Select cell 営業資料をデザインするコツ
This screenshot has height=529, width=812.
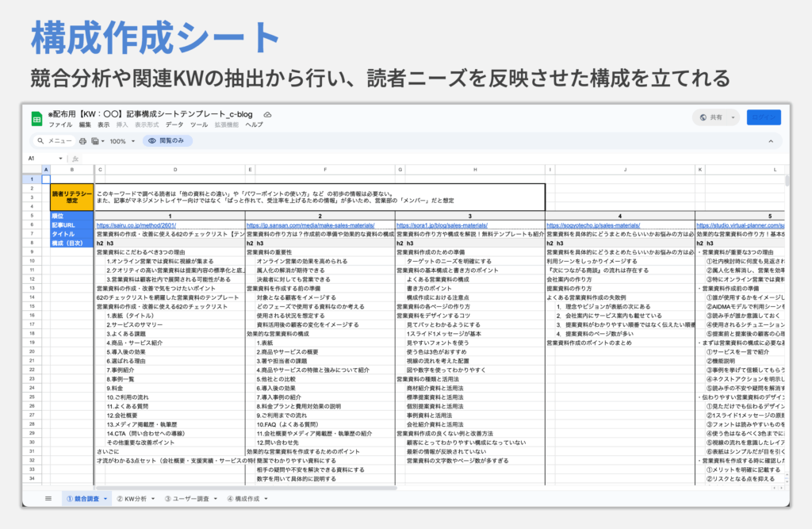(x=434, y=316)
